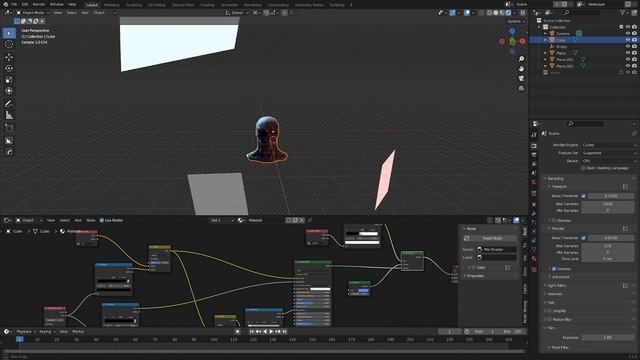Open the Render properties tab icon
Image resolution: width=640 pixels, height=360 pixels.
point(534,146)
